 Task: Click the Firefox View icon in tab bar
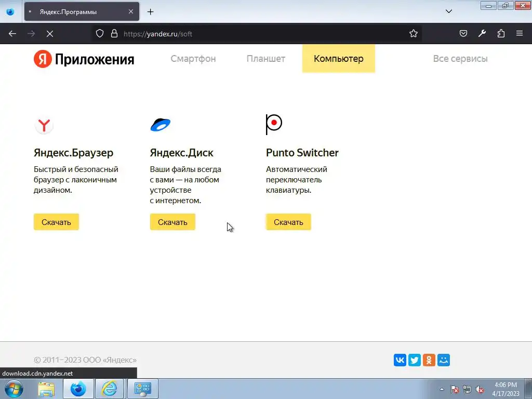pos(10,11)
